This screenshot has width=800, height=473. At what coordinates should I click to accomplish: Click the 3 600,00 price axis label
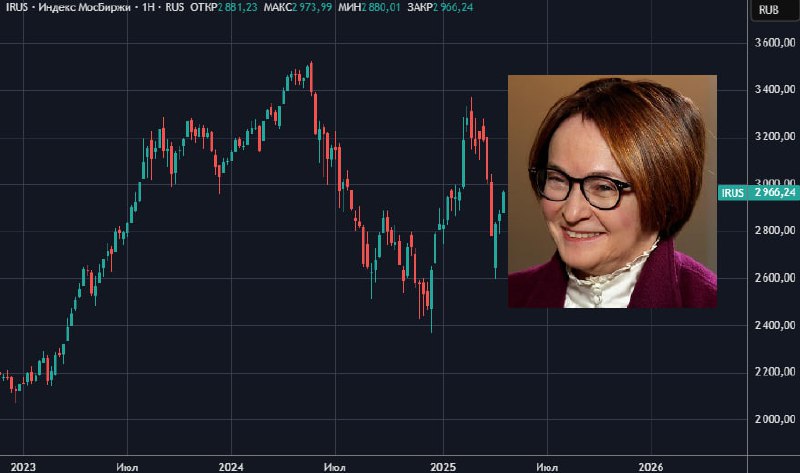774,43
